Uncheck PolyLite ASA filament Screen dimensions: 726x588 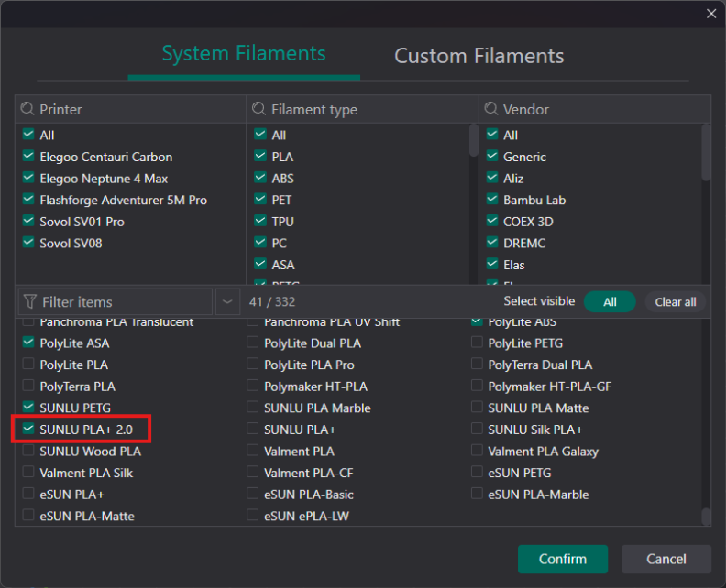[x=28, y=343]
